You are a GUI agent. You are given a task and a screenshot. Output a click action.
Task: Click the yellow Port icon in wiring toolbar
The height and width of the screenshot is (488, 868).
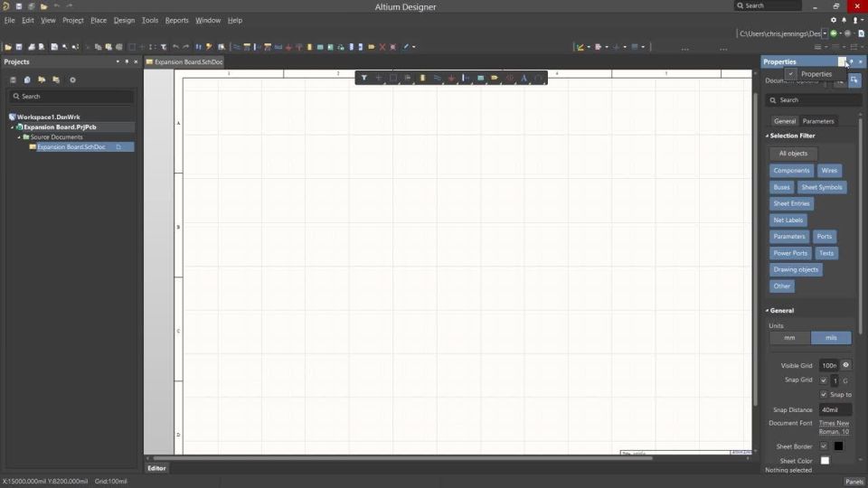(x=372, y=47)
